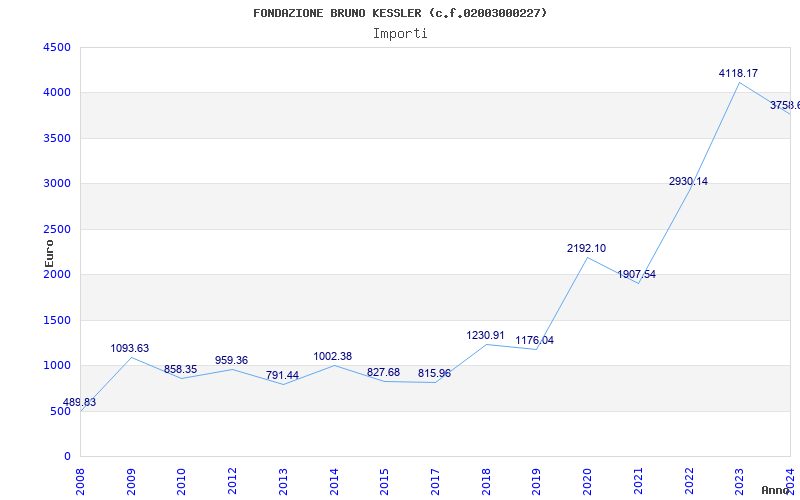Click the 2500 y-axis tick label
This screenshot has height=500, width=800.
coord(57,230)
